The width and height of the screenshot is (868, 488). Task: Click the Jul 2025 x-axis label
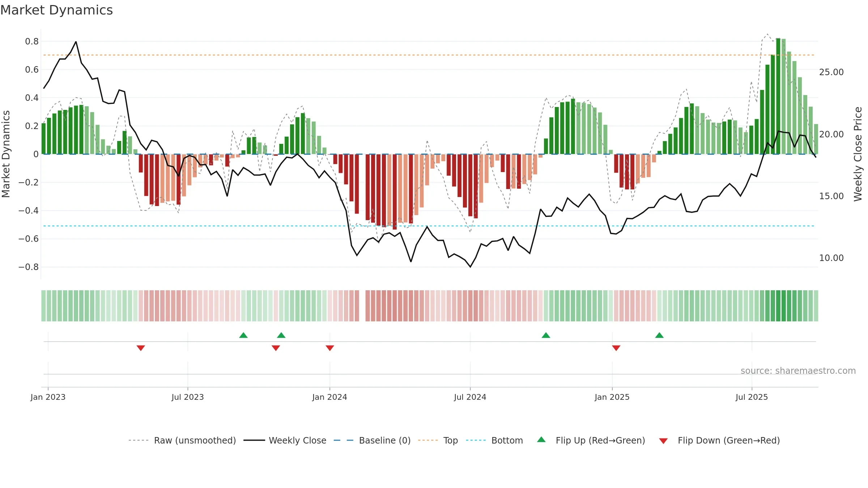coord(752,397)
